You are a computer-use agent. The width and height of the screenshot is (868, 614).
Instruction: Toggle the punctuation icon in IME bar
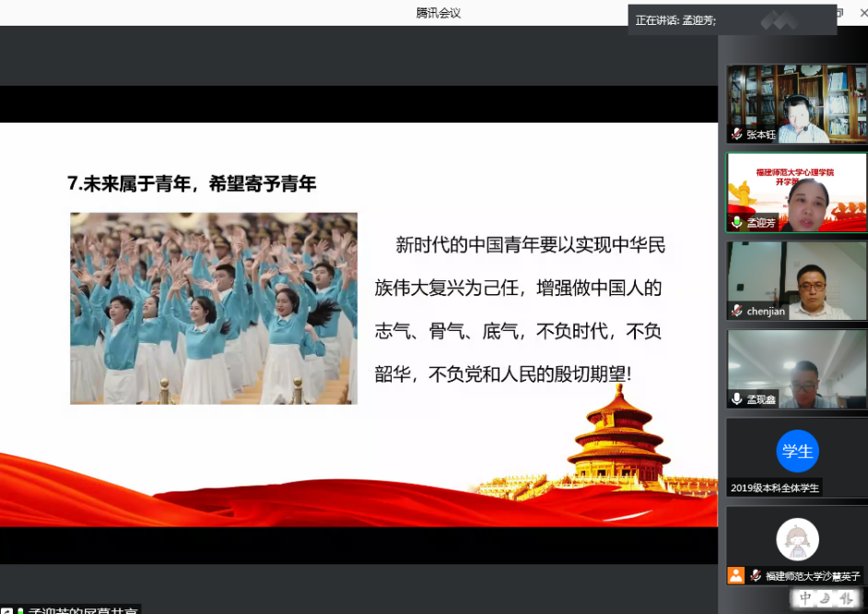tap(847, 598)
